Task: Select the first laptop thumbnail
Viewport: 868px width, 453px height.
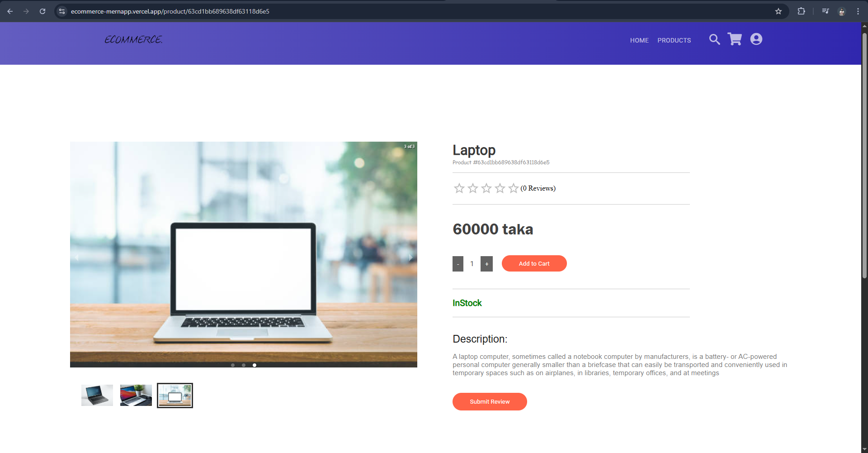Action: click(x=97, y=395)
